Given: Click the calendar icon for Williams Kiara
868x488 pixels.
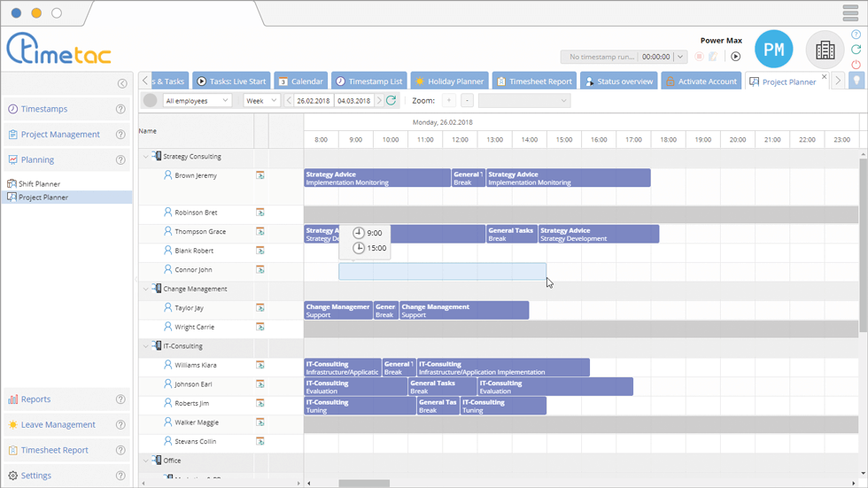Looking at the screenshot, I should (260, 365).
